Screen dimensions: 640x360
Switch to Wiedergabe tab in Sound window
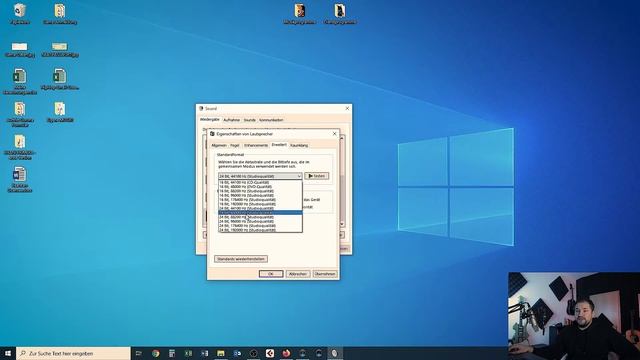210,120
